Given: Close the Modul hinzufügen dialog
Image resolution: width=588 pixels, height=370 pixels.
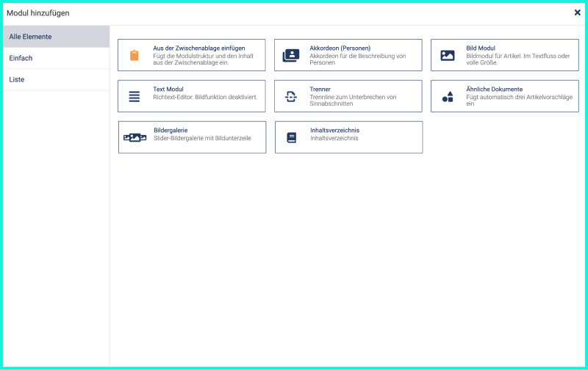Looking at the screenshot, I should tap(578, 12).
